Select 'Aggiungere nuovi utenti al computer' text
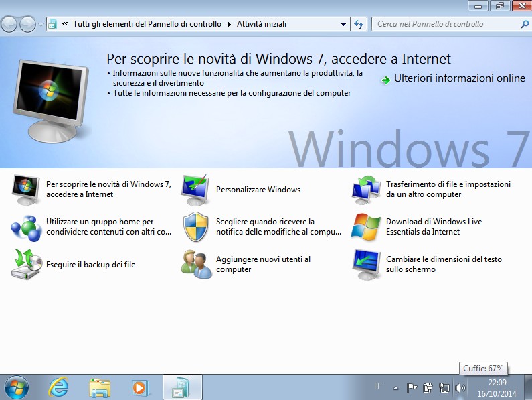The image size is (532, 400). (263, 264)
